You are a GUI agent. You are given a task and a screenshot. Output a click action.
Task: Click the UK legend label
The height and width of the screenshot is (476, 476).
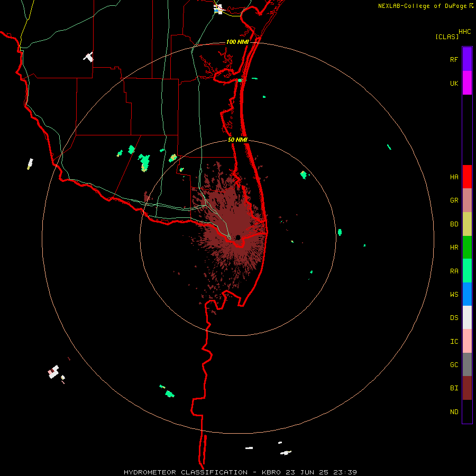point(454,83)
